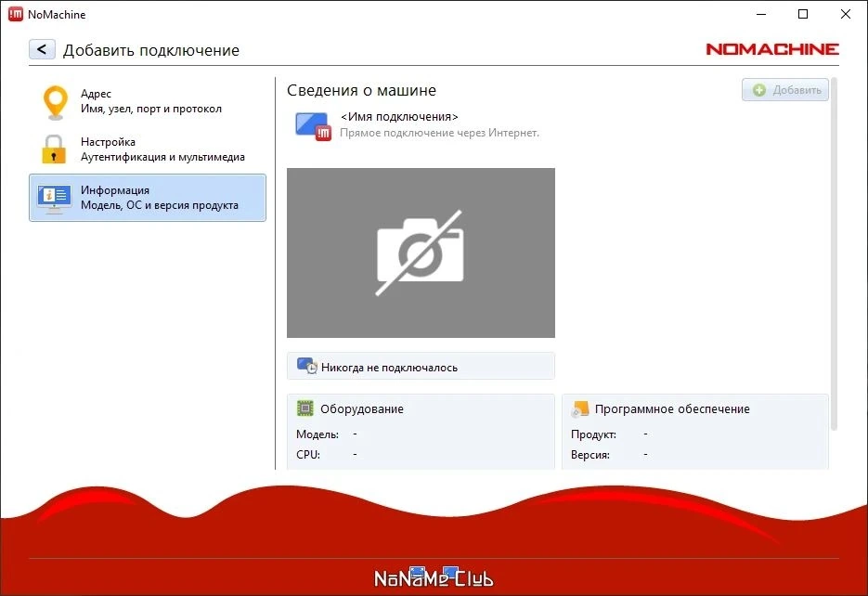
Task: Click the info monitor icon
Action: coord(54,200)
